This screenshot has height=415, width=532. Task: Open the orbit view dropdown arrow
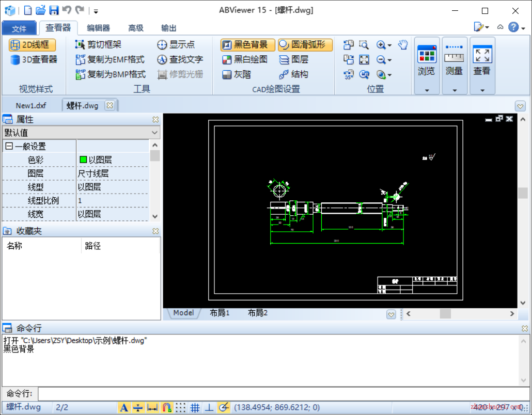click(x=389, y=75)
